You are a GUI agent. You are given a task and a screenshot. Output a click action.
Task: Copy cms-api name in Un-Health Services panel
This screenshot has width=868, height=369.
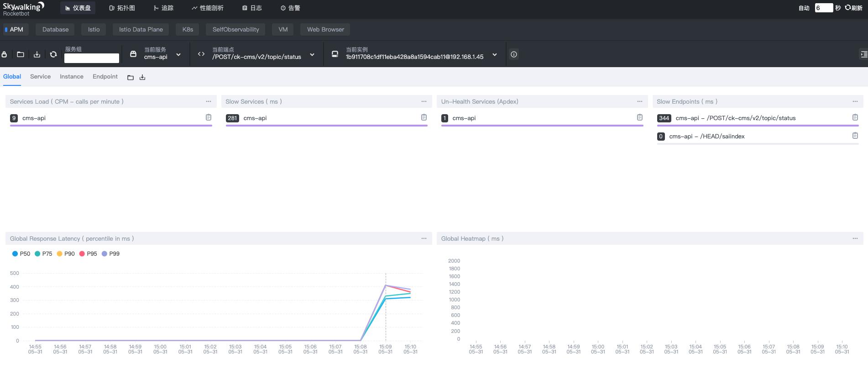(640, 117)
